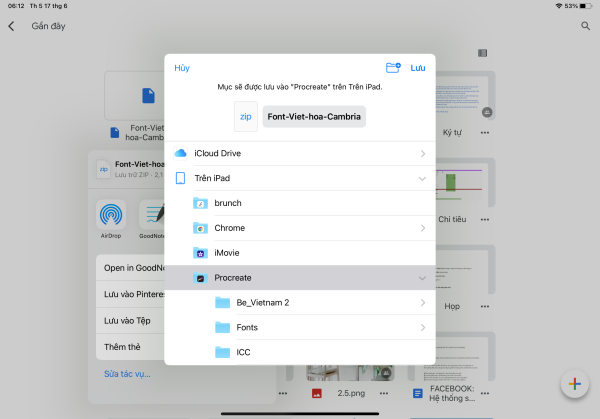Image resolution: width=600 pixels, height=419 pixels.
Task: Open the ICC folder icon
Action: point(222,352)
